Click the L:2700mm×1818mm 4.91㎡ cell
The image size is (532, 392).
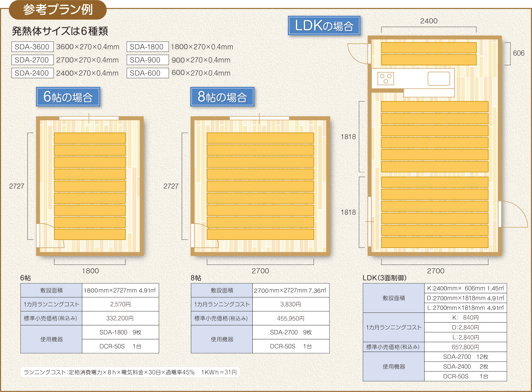465,308
